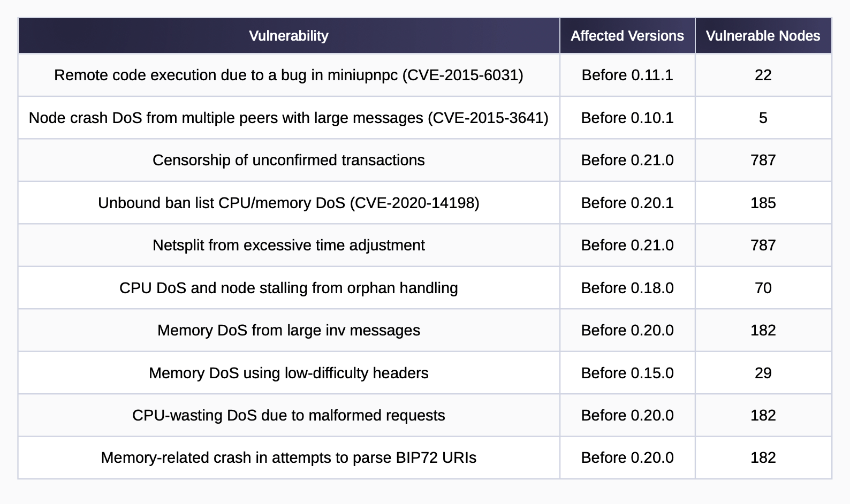Click the Vulnerability column header
The height and width of the screenshot is (504, 850).
289,36
